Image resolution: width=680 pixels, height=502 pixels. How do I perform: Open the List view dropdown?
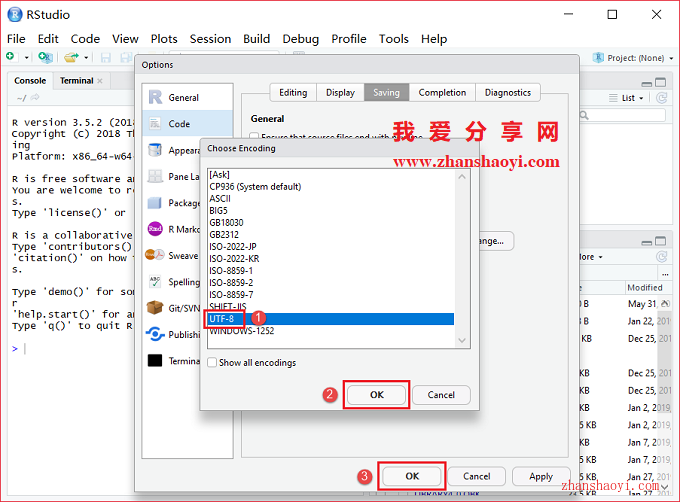[x=626, y=98]
